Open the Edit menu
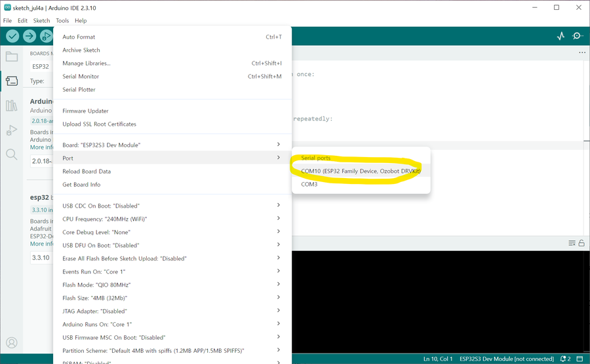The width and height of the screenshot is (590, 364). tap(22, 21)
